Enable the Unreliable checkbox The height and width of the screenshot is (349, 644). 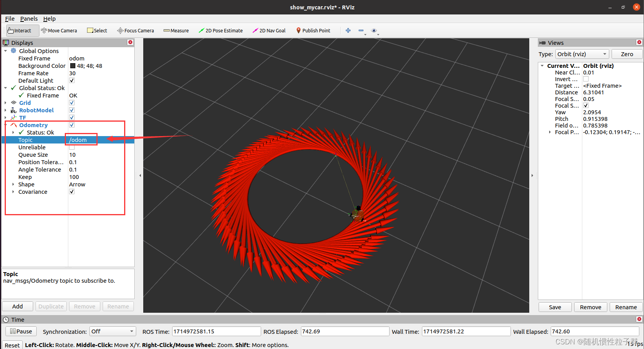click(72, 147)
